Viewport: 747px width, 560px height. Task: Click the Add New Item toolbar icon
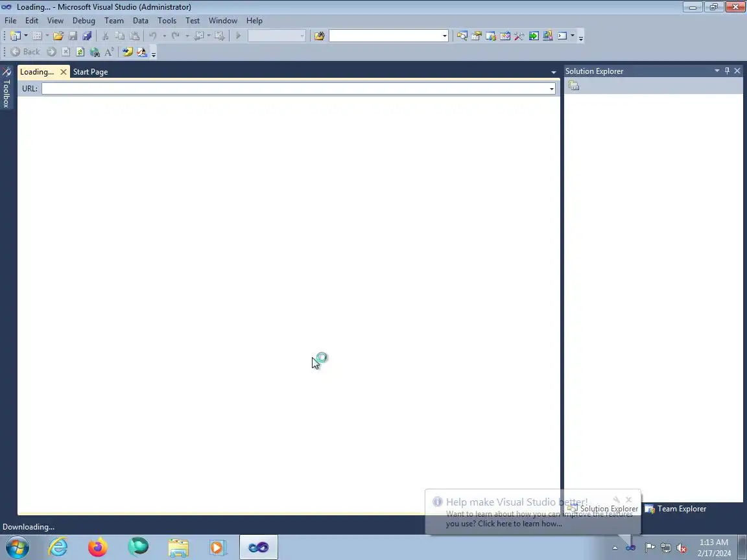(x=37, y=36)
